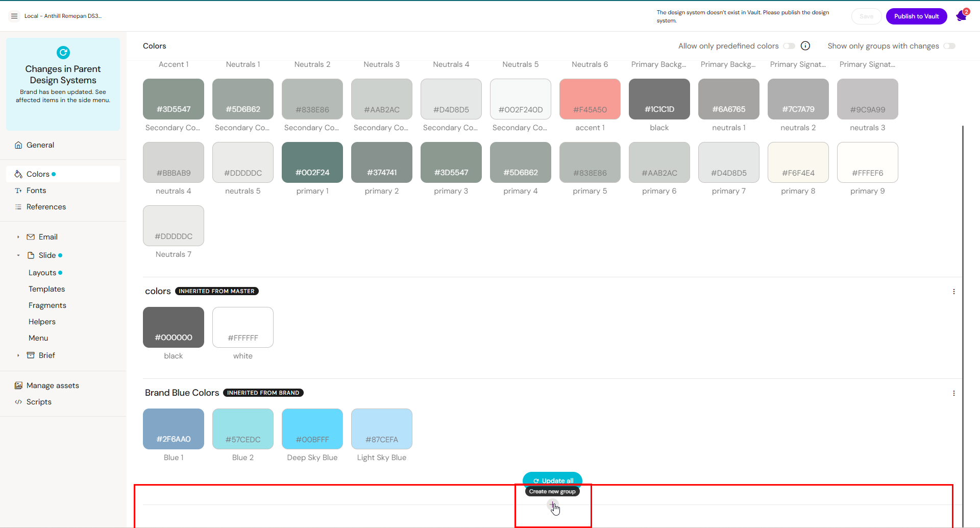Viewport: 980px width, 528px height.
Task: Click the refresh icon in Changes panel
Action: [x=63, y=53]
